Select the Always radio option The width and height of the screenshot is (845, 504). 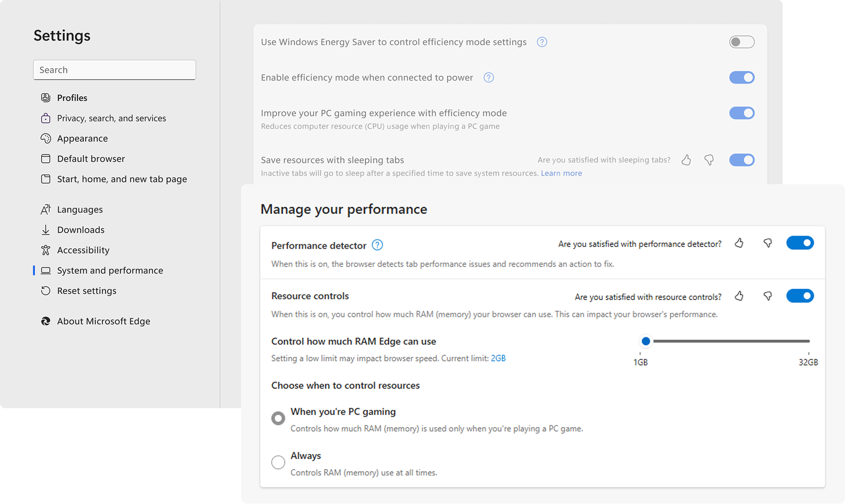(x=278, y=462)
